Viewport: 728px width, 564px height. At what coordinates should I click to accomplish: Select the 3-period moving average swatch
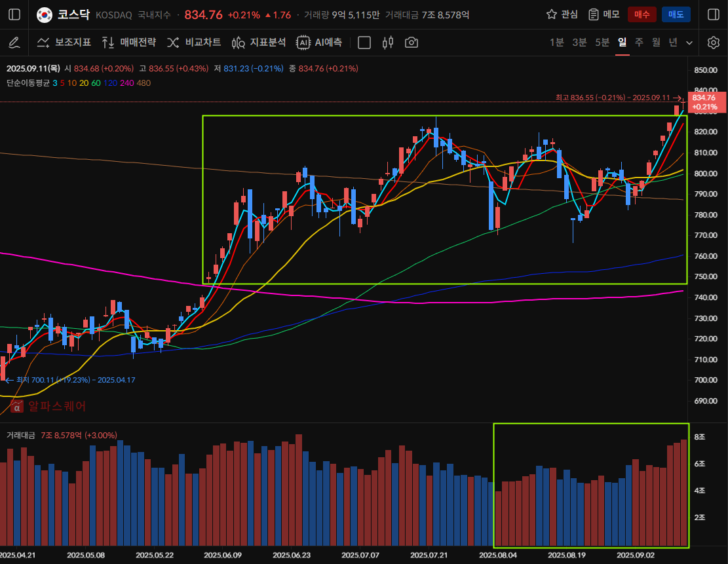(55, 83)
